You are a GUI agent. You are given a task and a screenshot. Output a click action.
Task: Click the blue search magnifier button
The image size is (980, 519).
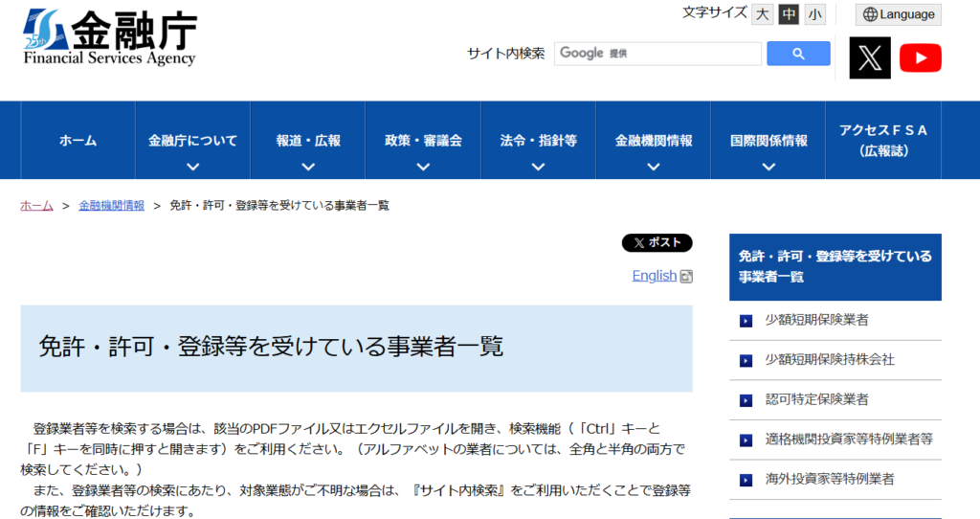click(797, 54)
